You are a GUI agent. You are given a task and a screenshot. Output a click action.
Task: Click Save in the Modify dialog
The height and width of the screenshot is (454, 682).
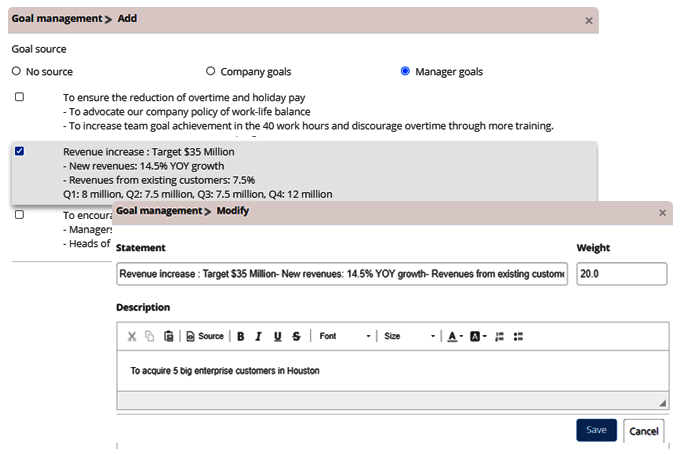click(x=596, y=430)
